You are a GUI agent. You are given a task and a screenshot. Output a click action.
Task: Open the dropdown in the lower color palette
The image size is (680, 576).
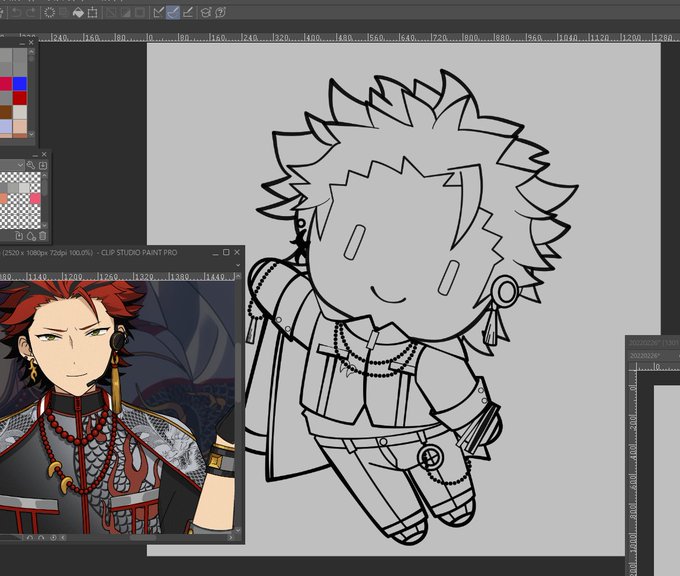pyautogui.click(x=20, y=165)
